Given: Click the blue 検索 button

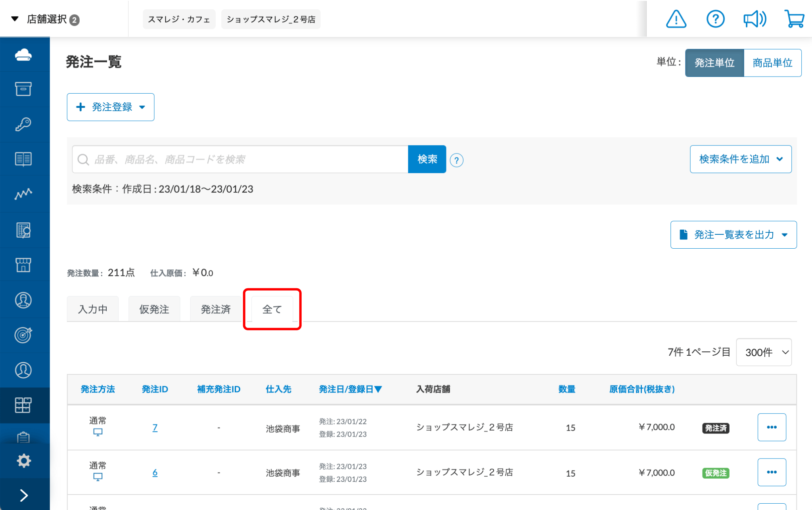Looking at the screenshot, I should click(427, 159).
